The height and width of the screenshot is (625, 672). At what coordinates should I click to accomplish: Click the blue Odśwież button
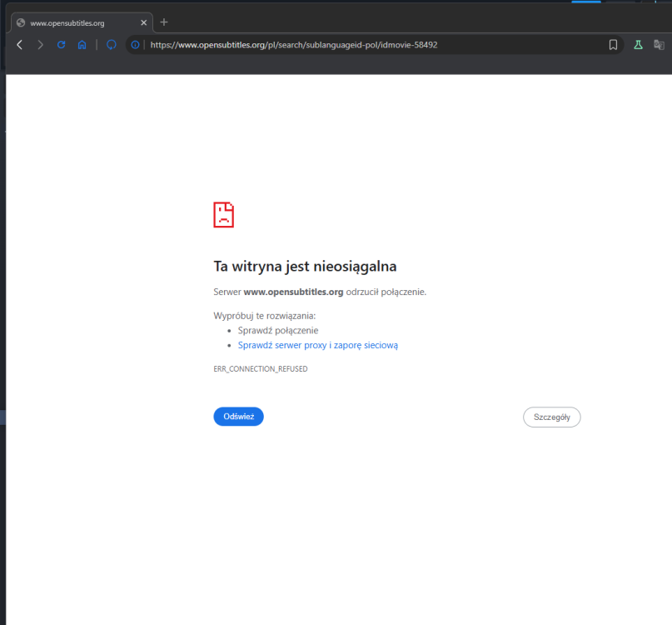coord(239,417)
